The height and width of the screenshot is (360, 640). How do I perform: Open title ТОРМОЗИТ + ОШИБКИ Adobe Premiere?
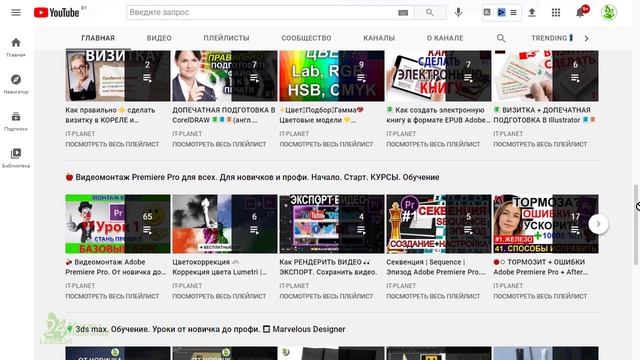540,267
